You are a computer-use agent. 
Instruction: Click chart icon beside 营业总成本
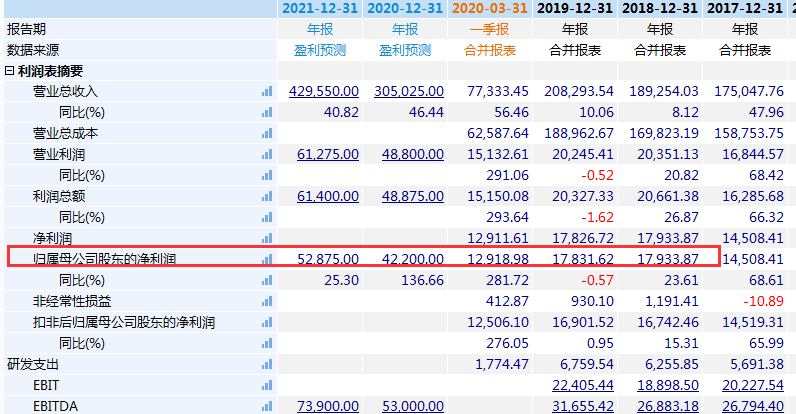click(x=267, y=133)
